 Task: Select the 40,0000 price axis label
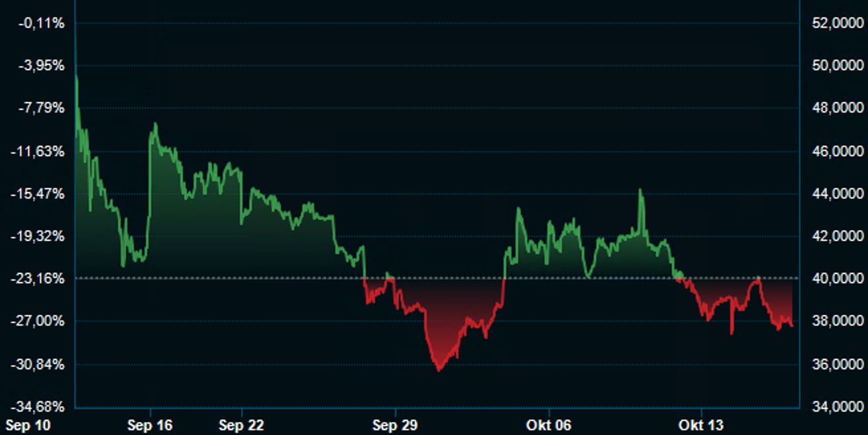pos(838,279)
